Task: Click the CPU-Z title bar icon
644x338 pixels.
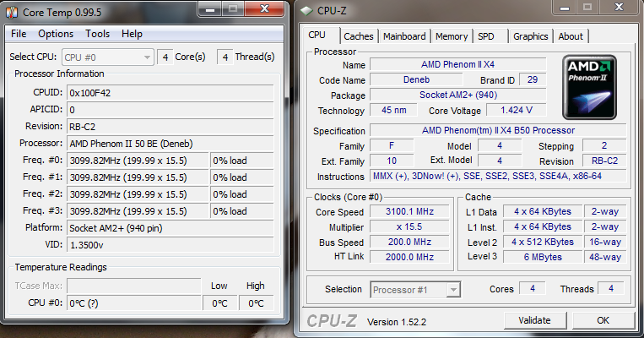Action: click(x=306, y=11)
